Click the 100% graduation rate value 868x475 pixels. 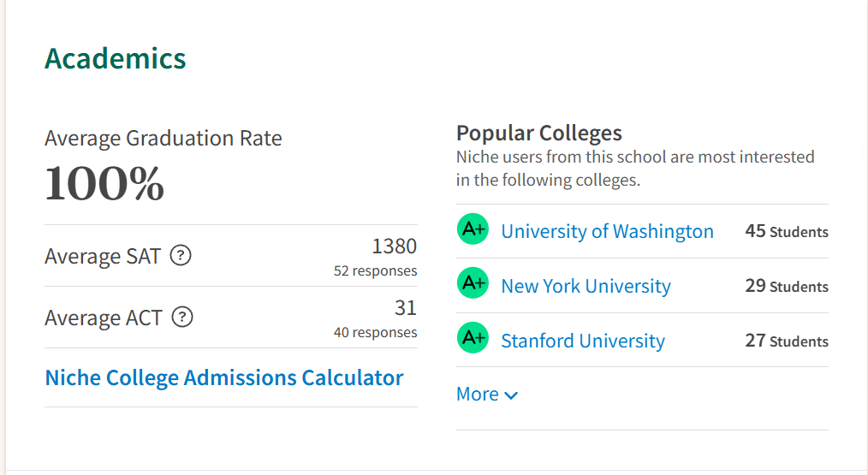pyautogui.click(x=104, y=184)
